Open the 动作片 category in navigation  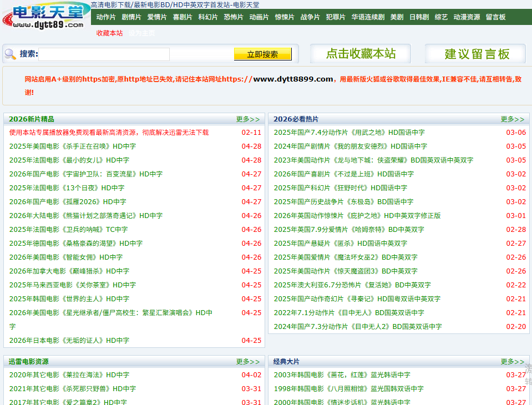pyautogui.click(x=106, y=17)
